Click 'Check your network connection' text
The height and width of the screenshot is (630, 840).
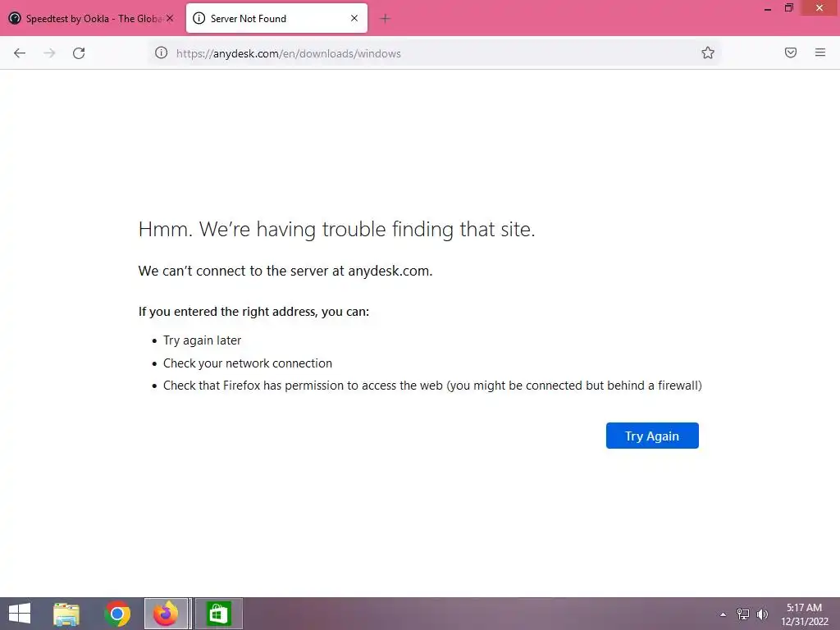[x=248, y=363]
